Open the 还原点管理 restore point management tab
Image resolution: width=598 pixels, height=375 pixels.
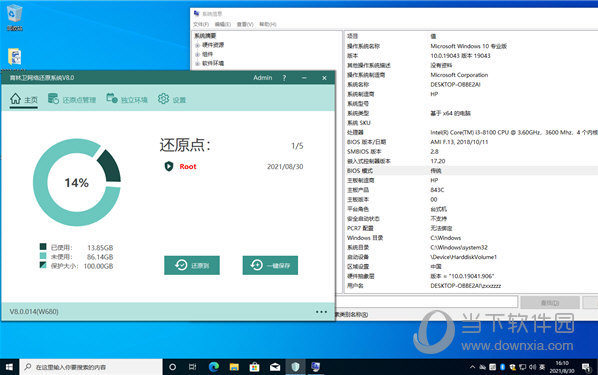[72, 99]
